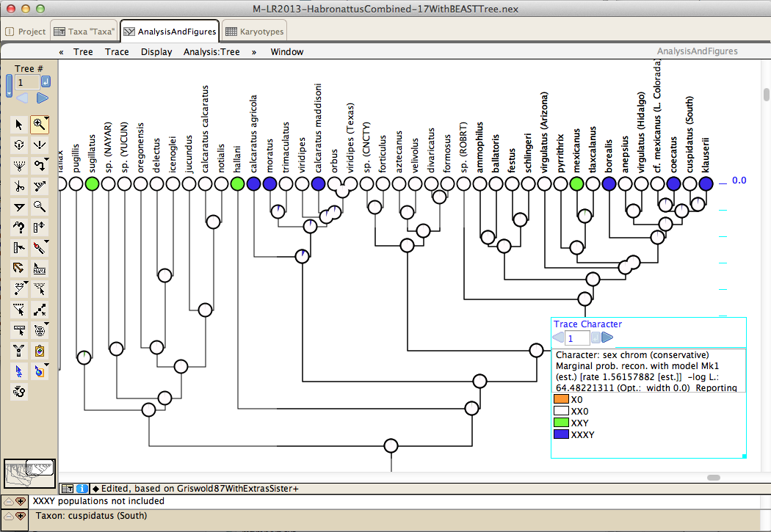
Task: Expand the XXXY populations annotation with plus
Action: [21, 501]
